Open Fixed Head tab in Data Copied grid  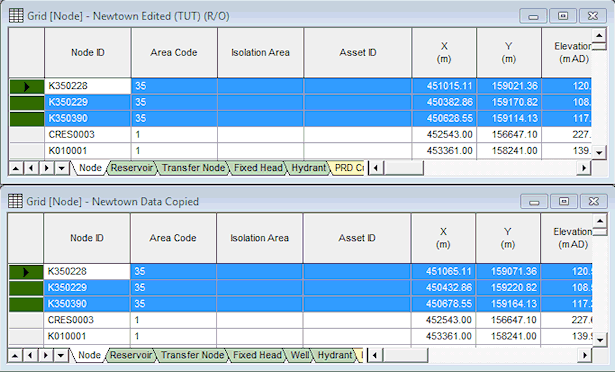[257, 355]
